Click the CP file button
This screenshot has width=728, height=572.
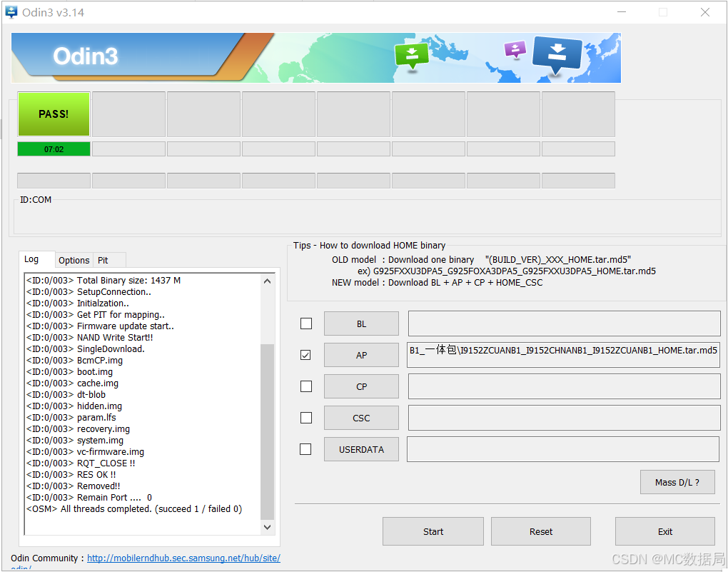361,386
